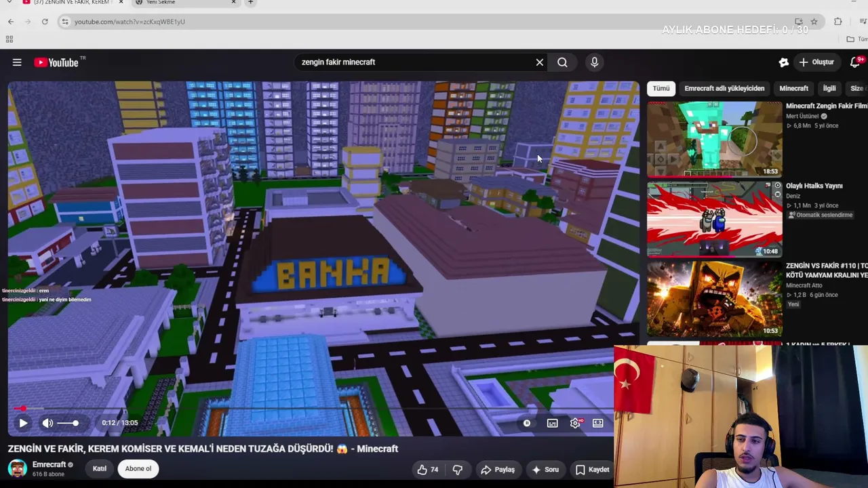
Task: Open YouTube notifications bell
Action: pyautogui.click(x=855, y=62)
